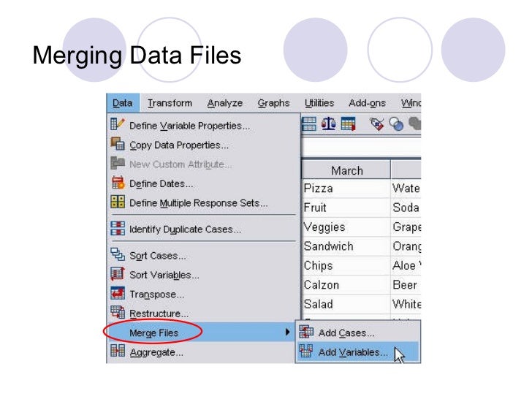
Task: Click the Split File toolbar icon
Action: point(309,123)
